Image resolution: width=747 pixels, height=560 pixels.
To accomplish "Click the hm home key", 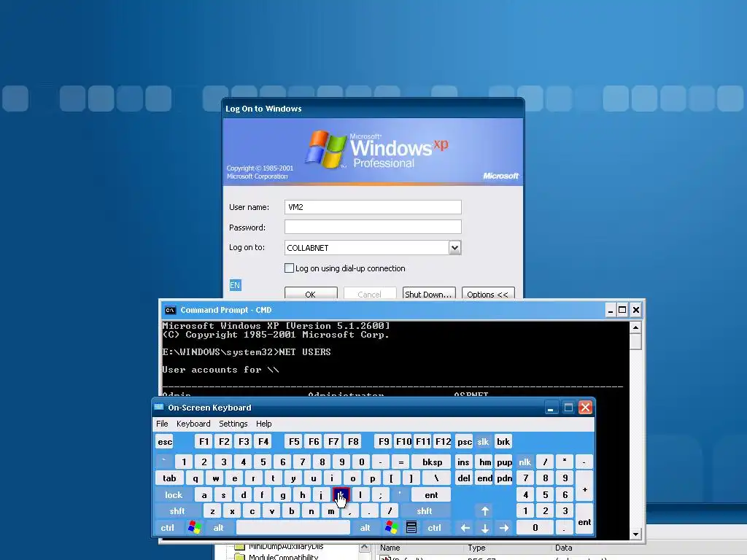I will click(485, 462).
